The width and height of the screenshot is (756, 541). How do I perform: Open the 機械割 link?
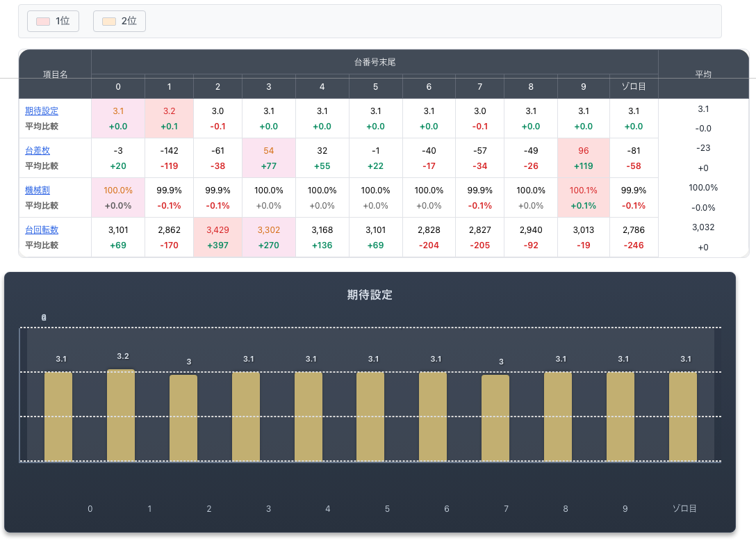(38, 190)
